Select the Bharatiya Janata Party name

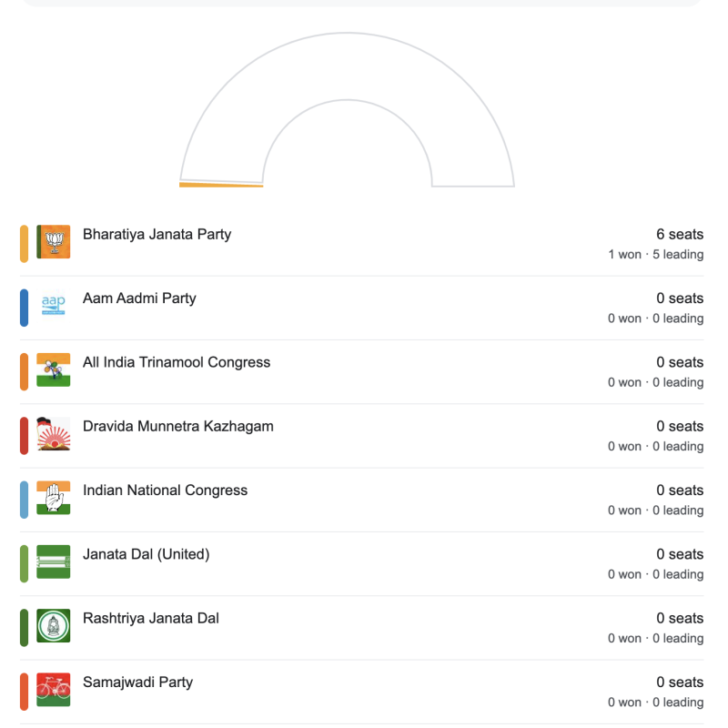point(157,234)
